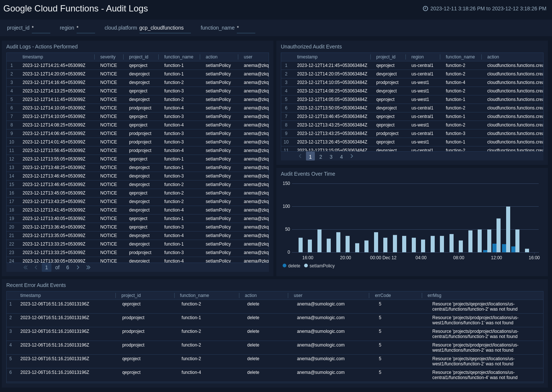Click the Recent Error Audit Events panel title
Image resolution: width=552 pixels, height=392 pixels.
tap(36, 285)
